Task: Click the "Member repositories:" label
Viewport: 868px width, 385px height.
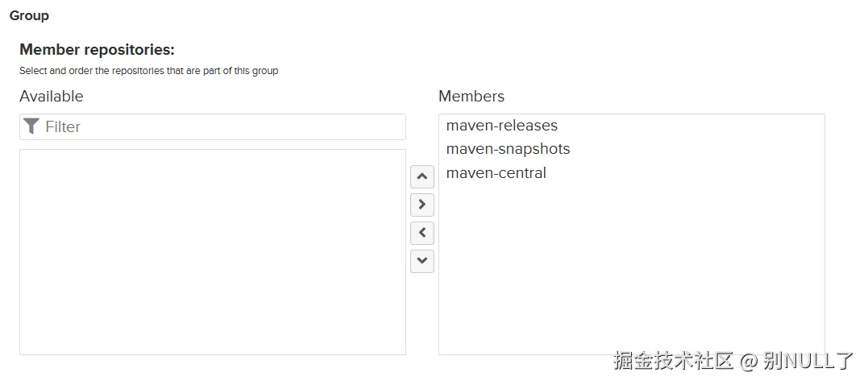Action: click(x=97, y=50)
